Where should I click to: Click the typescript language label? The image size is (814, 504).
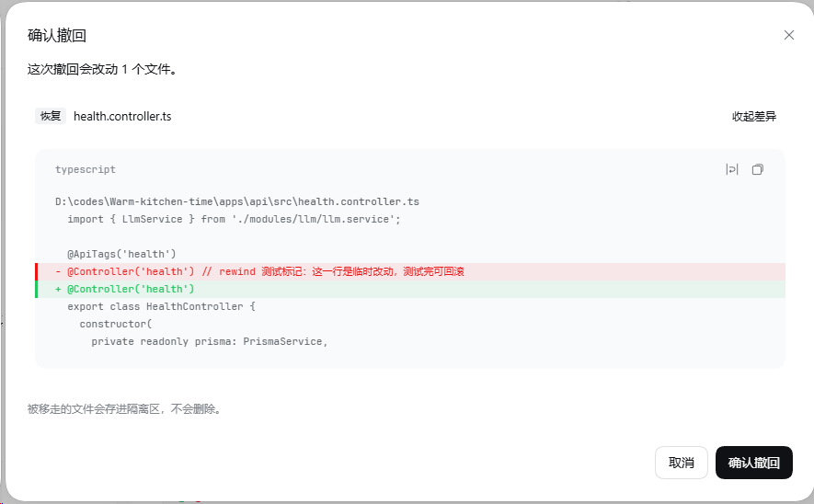pos(86,169)
